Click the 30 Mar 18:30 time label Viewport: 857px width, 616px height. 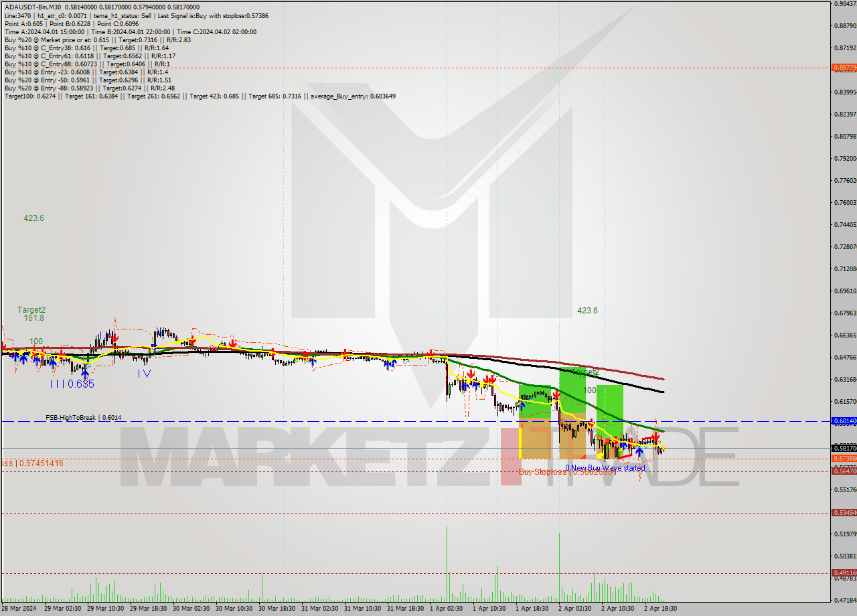(x=277, y=609)
